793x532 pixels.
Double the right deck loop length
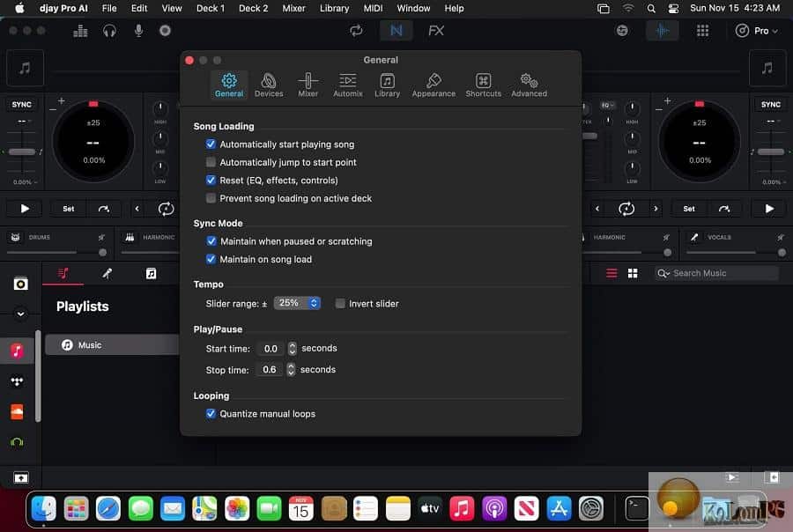click(656, 209)
